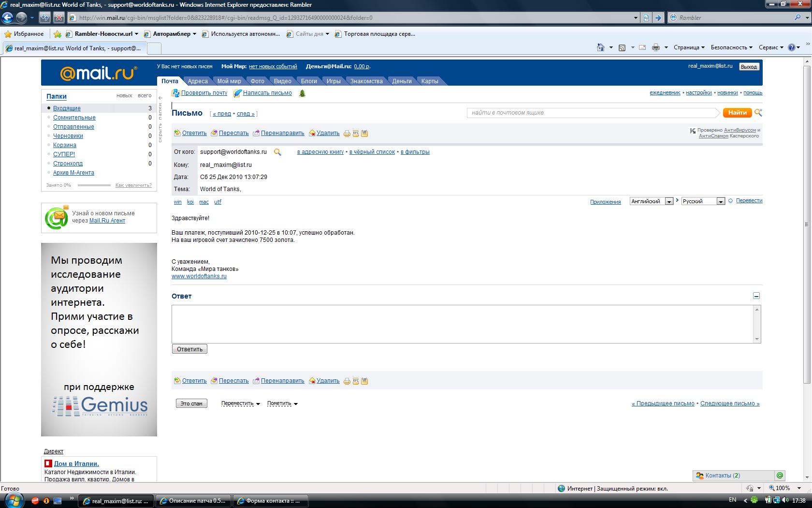Viewport: 812px width, 508px height.
Task: Click in the mailbox search field
Action: [x=593, y=113]
